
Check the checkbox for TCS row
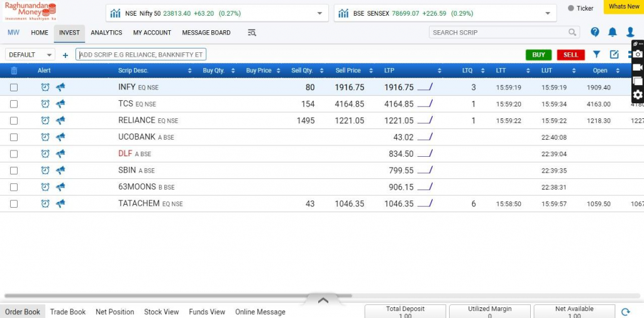(14, 104)
